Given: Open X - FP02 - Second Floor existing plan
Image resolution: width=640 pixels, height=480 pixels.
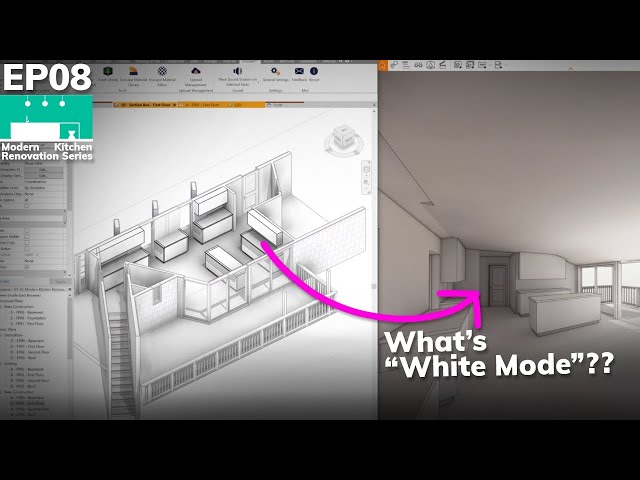Looking at the screenshot, I should [x=30, y=380].
